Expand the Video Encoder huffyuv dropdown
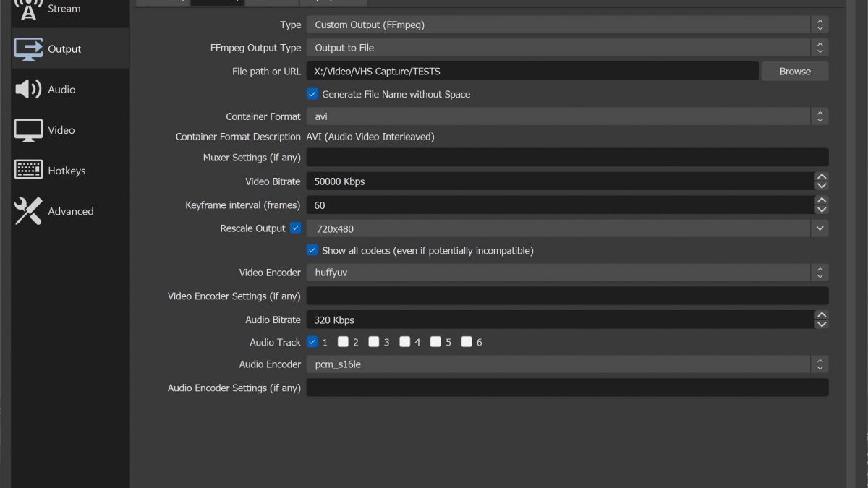868x488 pixels. tap(567, 273)
